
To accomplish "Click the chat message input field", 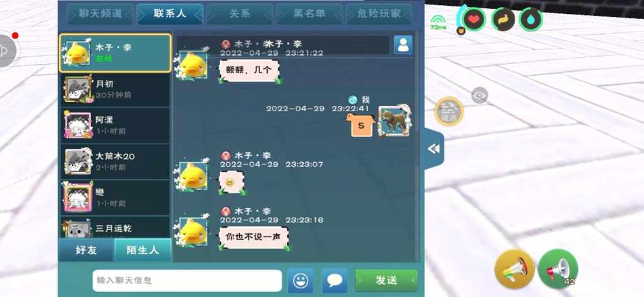I will tap(188, 281).
